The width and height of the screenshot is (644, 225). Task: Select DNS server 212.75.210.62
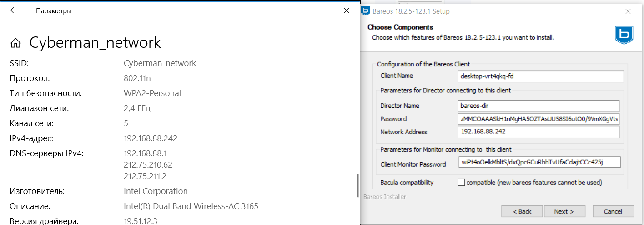[x=148, y=165]
